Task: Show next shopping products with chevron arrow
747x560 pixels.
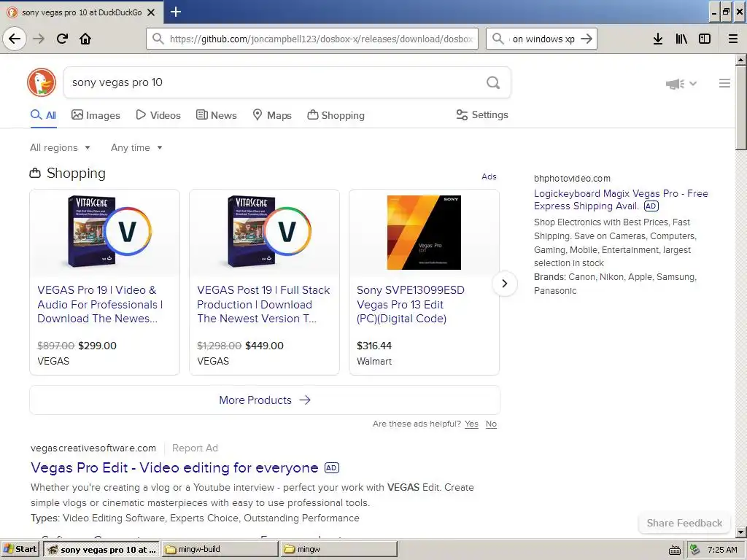Action: tap(505, 284)
